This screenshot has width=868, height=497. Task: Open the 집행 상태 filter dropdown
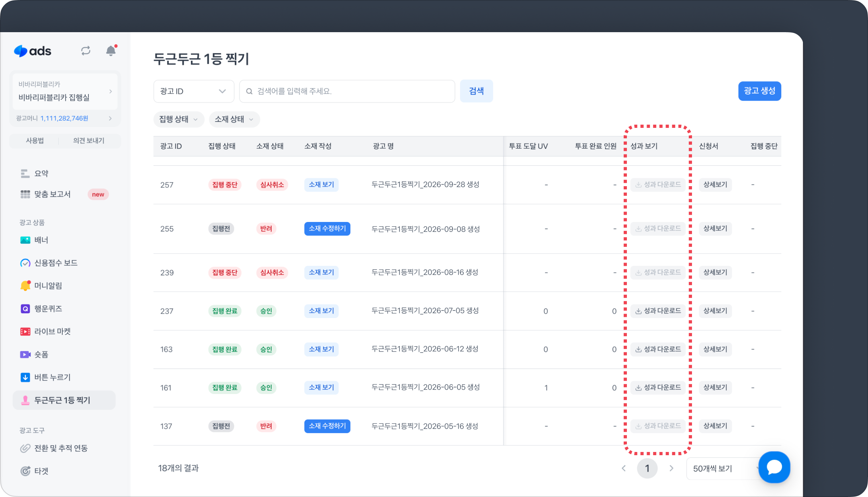pyautogui.click(x=178, y=119)
